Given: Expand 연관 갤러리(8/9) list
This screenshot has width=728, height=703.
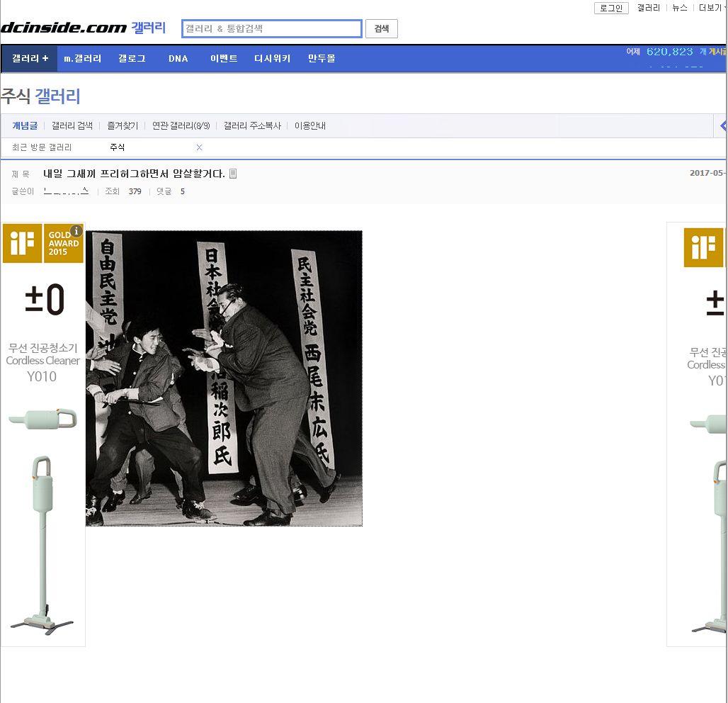Looking at the screenshot, I should [x=181, y=126].
